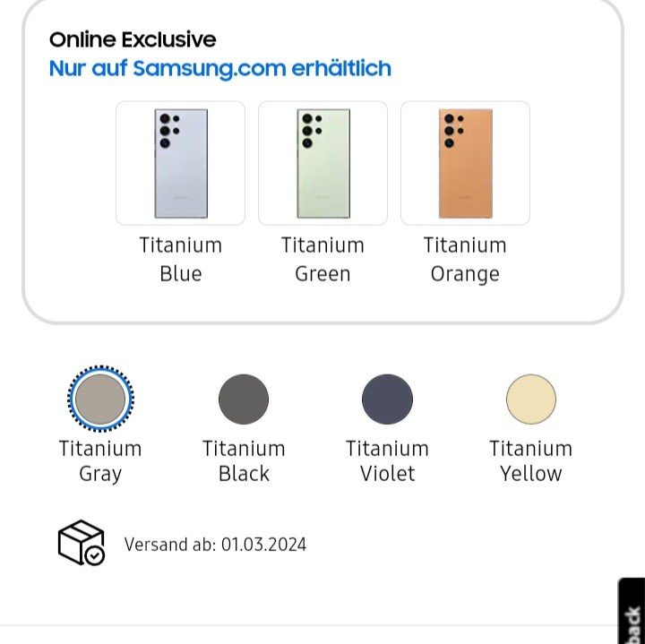Viewport: 645px width, 644px height.
Task: Click the 'Nur auf Samsung.com erhältlich' link
Action: click(x=220, y=68)
